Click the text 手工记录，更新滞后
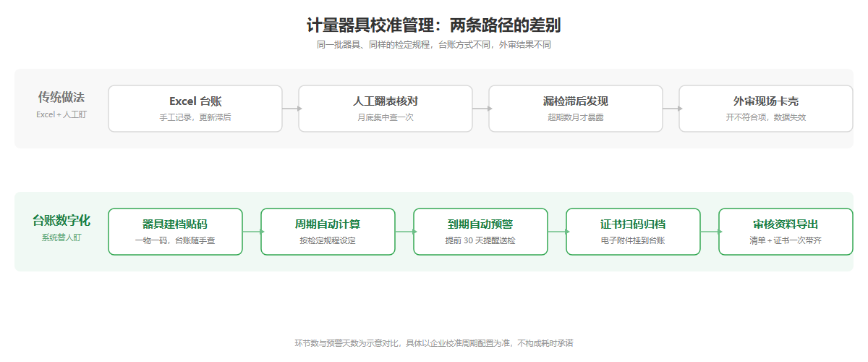868x362 pixels. [195, 117]
